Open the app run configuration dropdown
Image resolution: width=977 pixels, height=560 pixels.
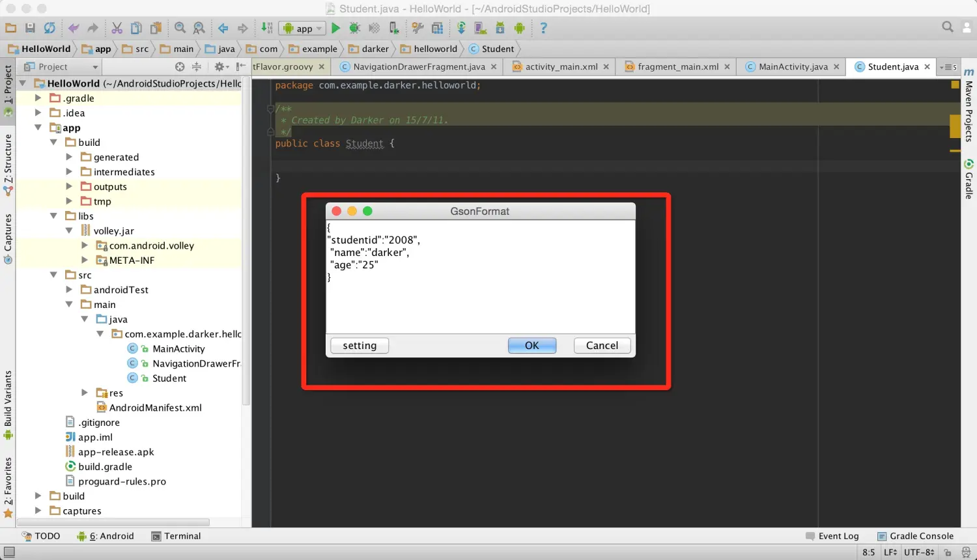(302, 29)
